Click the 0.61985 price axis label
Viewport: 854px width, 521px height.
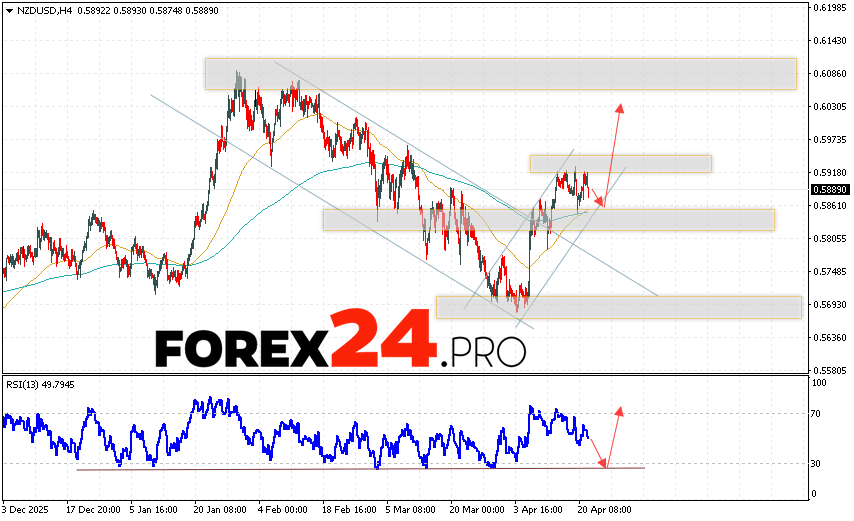tap(830, 8)
